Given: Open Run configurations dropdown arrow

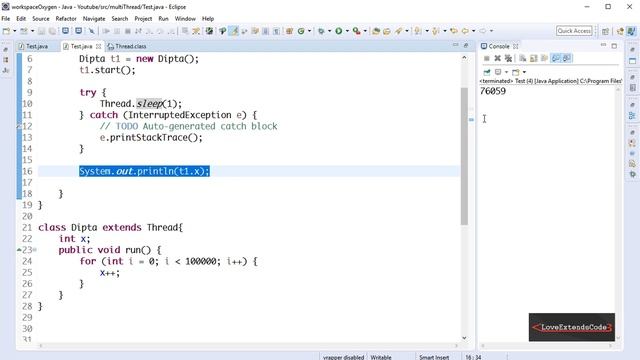Looking at the screenshot, I should click(x=347, y=31).
